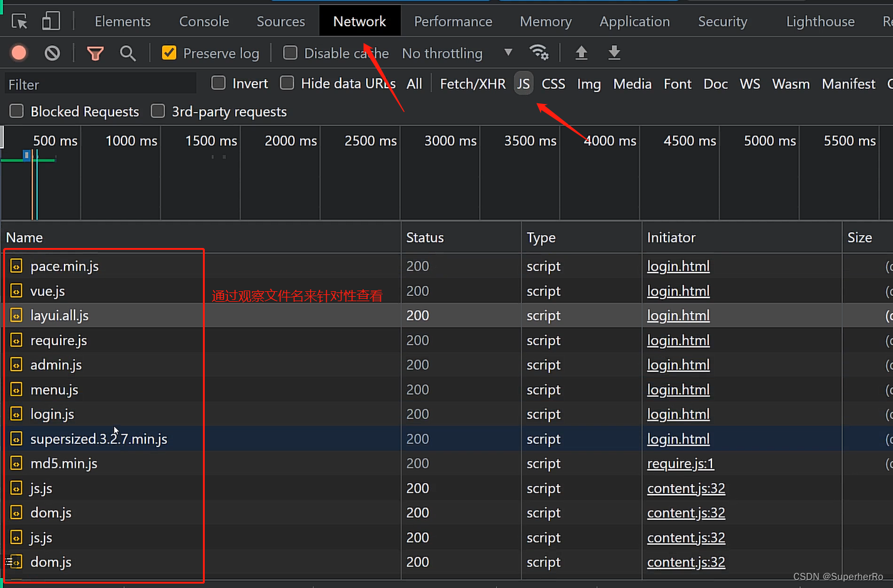Filter requests by Doc

coord(716,84)
